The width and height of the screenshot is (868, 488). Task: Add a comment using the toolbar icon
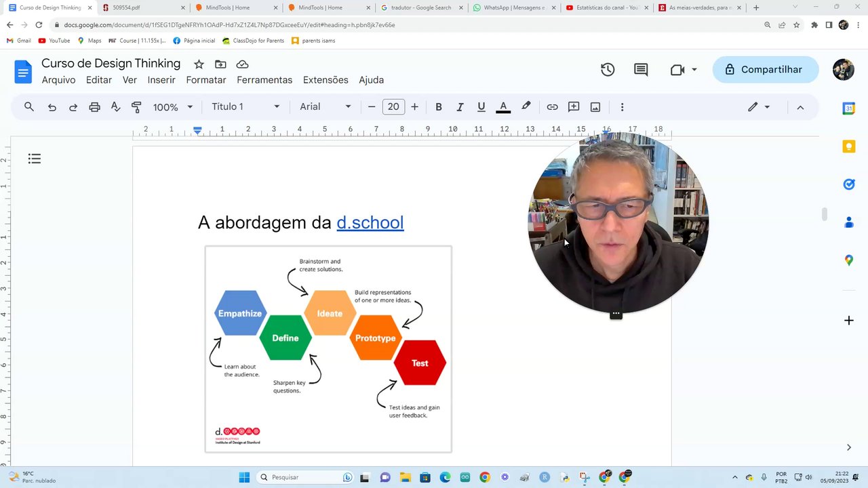574,107
